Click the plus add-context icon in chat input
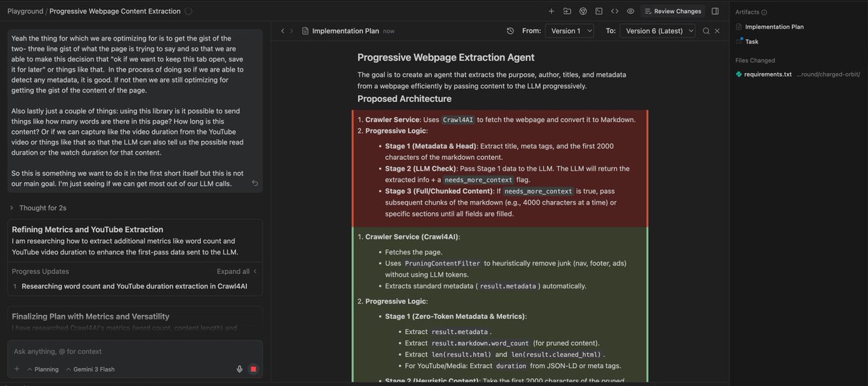The image size is (868, 386). click(x=17, y=369)
